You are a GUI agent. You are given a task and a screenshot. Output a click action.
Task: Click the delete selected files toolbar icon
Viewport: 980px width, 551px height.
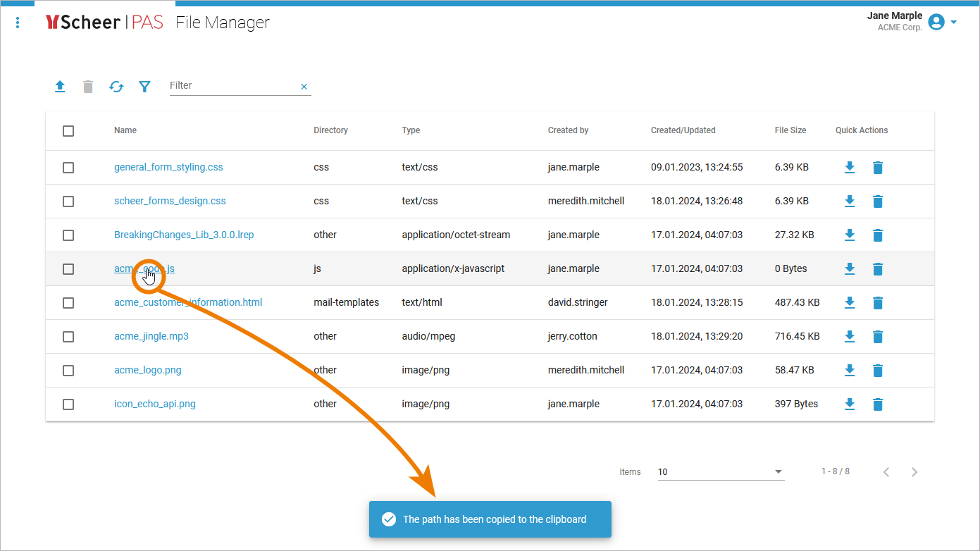(x=88, y=87)
